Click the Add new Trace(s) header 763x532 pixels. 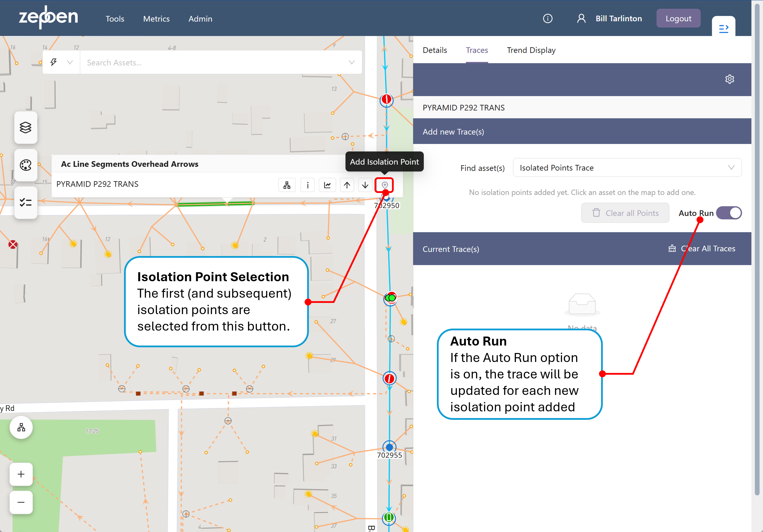click(582, 132)
